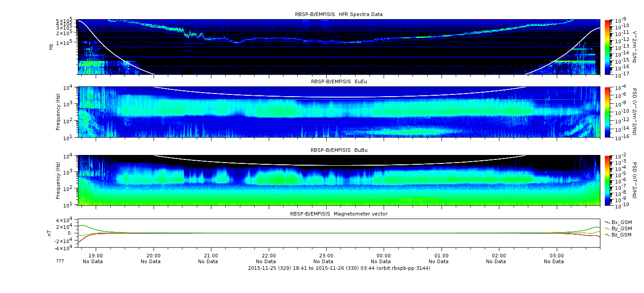Click the HFR Spectra Data plot title

pyautogui.click(x=339, y=14)
